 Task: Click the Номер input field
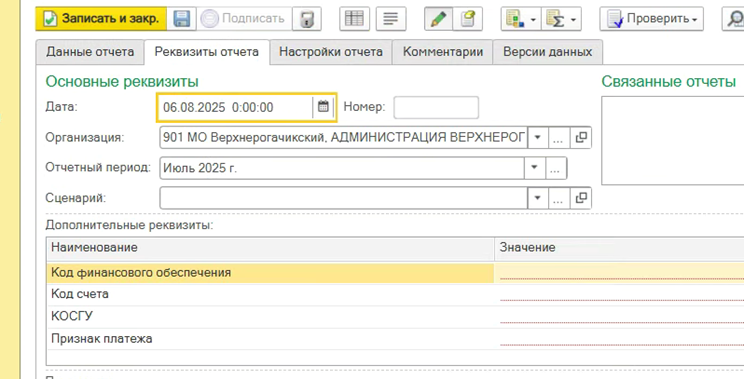pyautogui.click(x=436, y=107)
